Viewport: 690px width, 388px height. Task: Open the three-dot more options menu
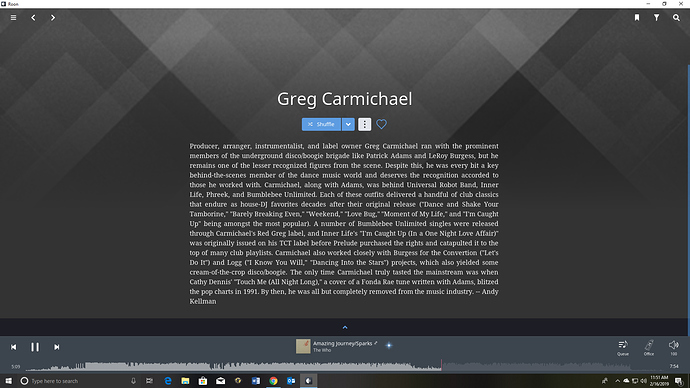[x=364, y=124]
